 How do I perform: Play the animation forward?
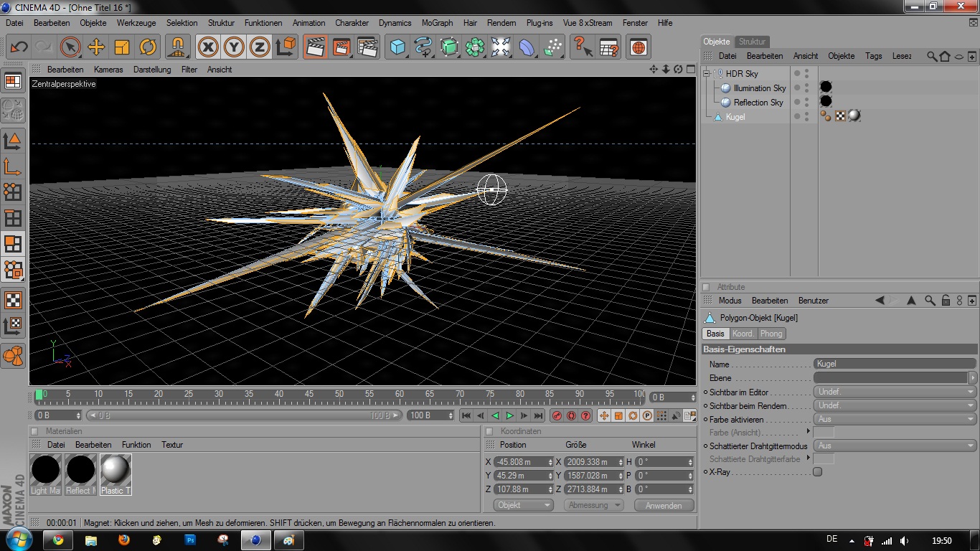(x=509, y=415)
